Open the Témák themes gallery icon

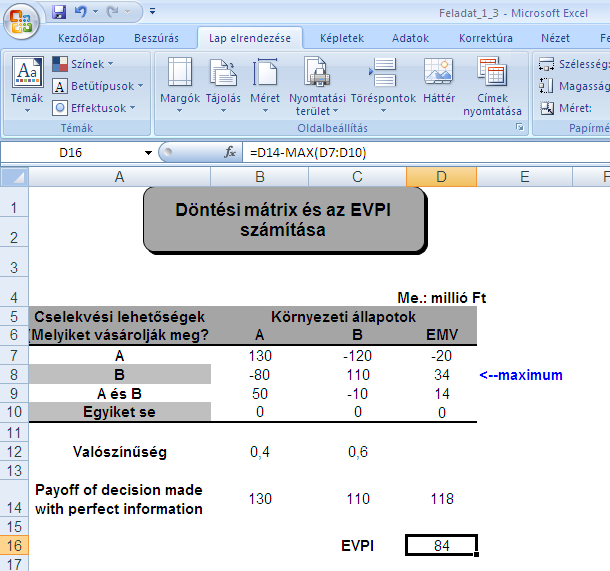point(27,72)
